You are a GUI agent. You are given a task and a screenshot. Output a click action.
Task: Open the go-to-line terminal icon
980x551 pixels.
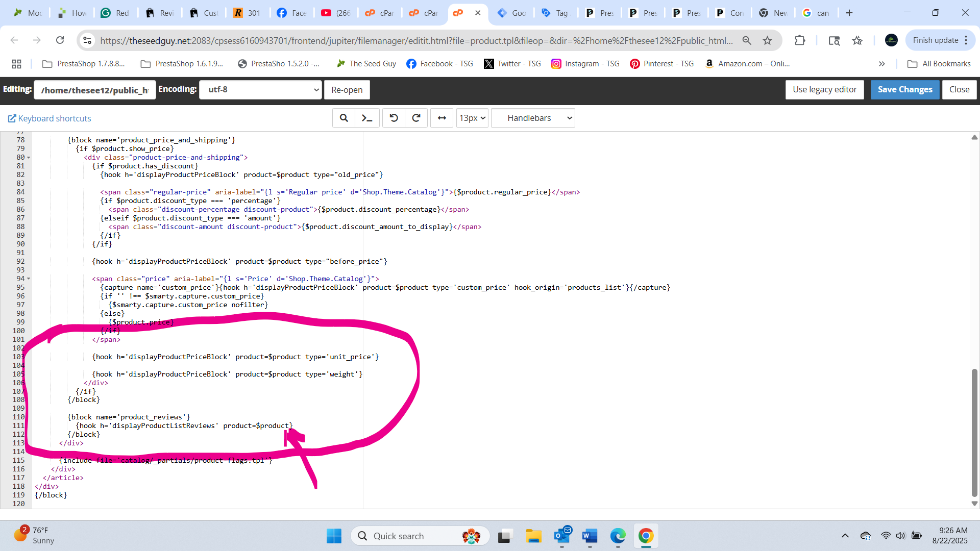[x=367, y=118]
